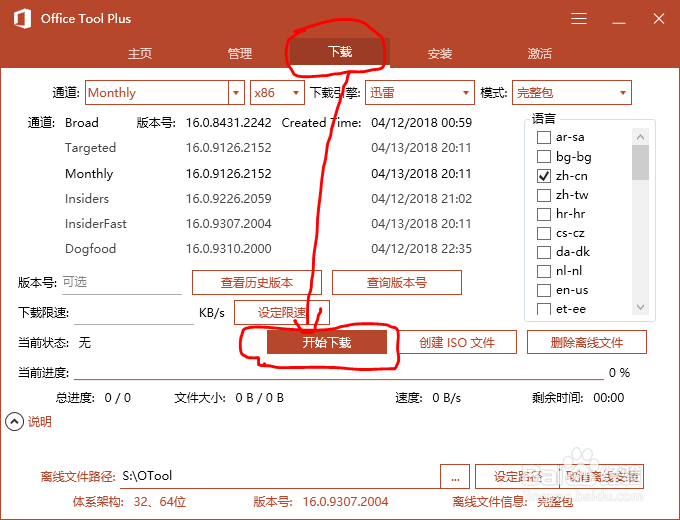Screen dimensions: 680x520
Task: Click the Office Tool Plus logo icon
Action: coord(22,19)
